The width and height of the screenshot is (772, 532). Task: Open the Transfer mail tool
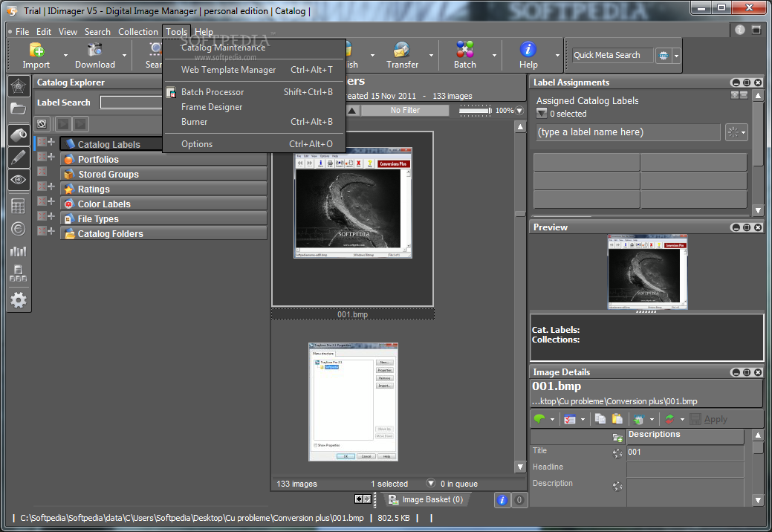point(402,50)
